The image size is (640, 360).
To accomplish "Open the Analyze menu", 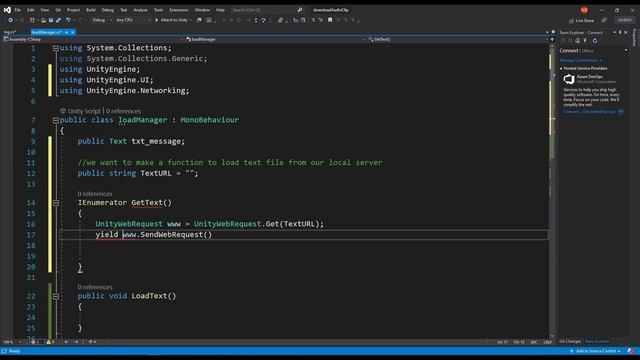I will (x=140, y=10).
